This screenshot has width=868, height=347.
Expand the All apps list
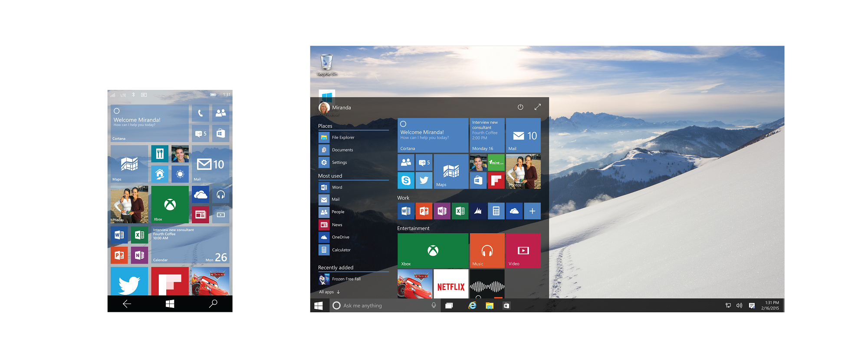coord(329,292)
